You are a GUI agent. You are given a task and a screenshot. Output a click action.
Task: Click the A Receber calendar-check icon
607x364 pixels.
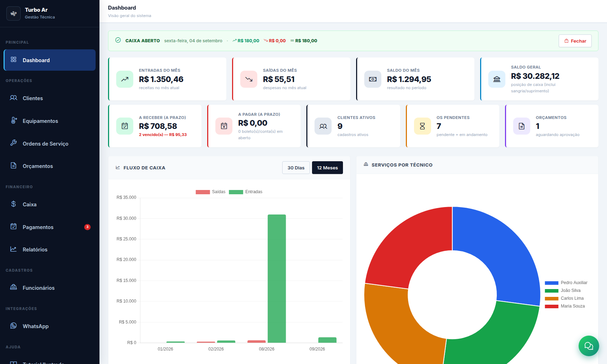pos(125,126)
